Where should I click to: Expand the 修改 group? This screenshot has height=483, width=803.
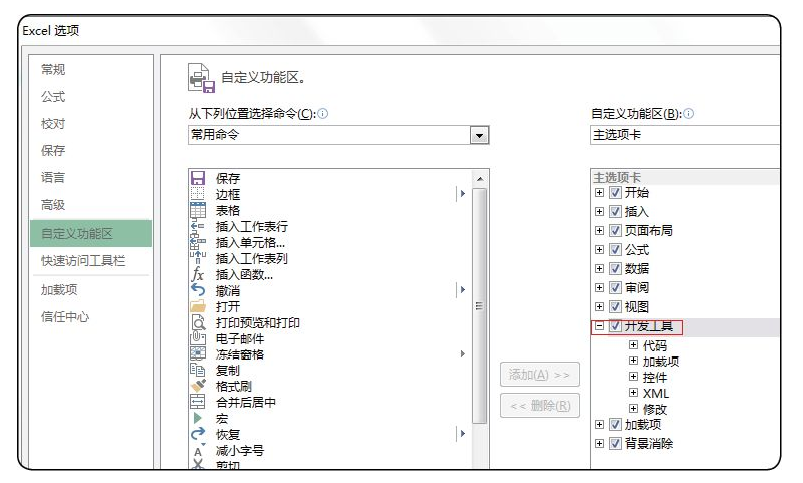[x=633, y=409]
